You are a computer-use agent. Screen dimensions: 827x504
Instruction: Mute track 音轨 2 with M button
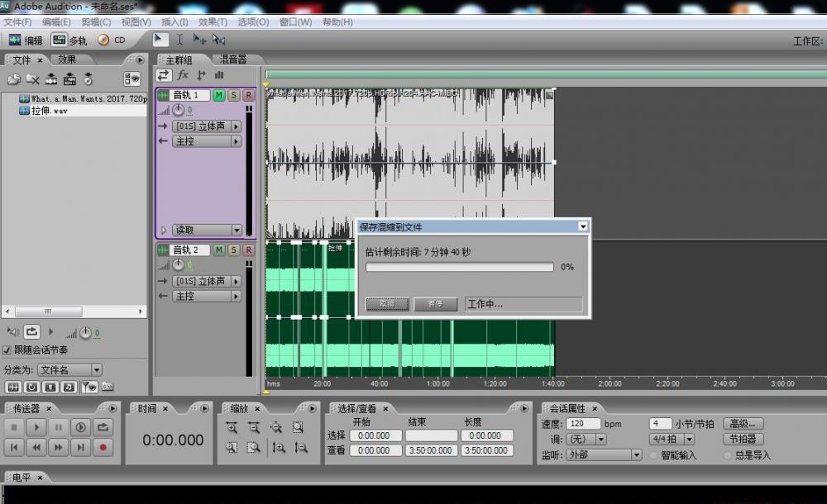(x=218, y=250)
